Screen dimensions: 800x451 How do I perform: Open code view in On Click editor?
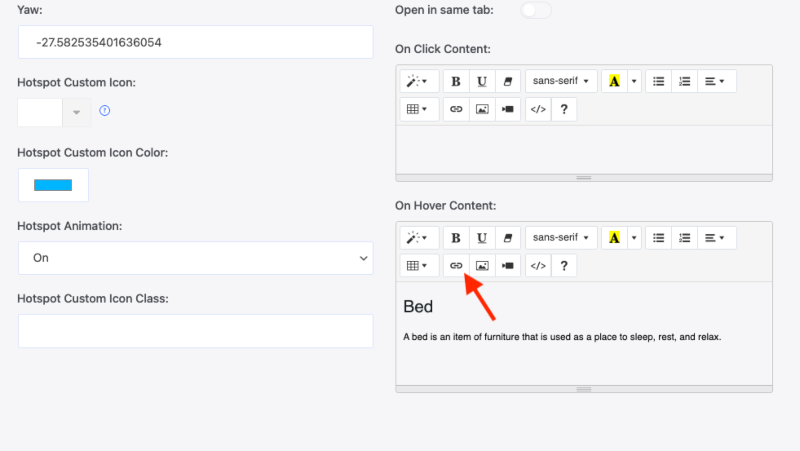tap(538, 109)
